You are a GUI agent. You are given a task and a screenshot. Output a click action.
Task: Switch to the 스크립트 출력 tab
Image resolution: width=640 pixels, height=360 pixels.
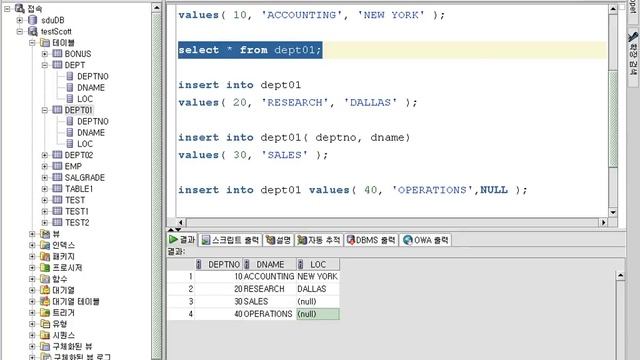pyautogui.click(x=231, y=240)
